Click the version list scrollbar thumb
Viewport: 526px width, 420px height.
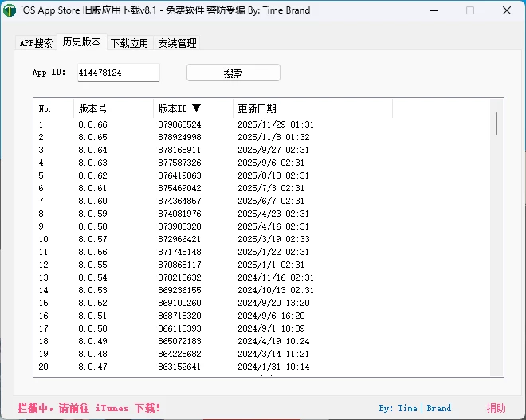pyautogui.click(x=497, y=124)
